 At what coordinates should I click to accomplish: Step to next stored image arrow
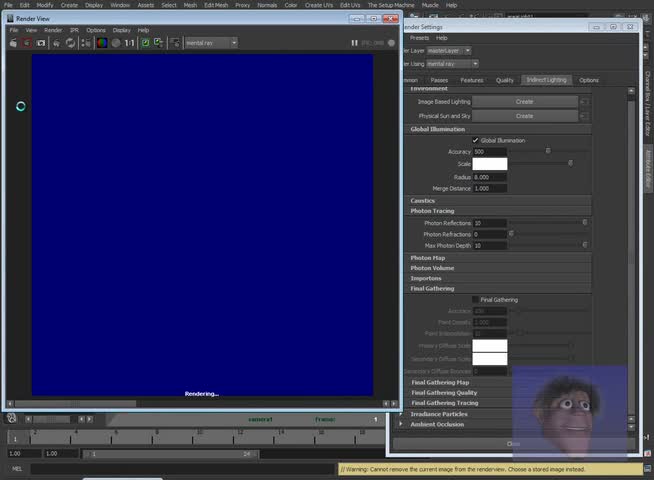point(89,419)
